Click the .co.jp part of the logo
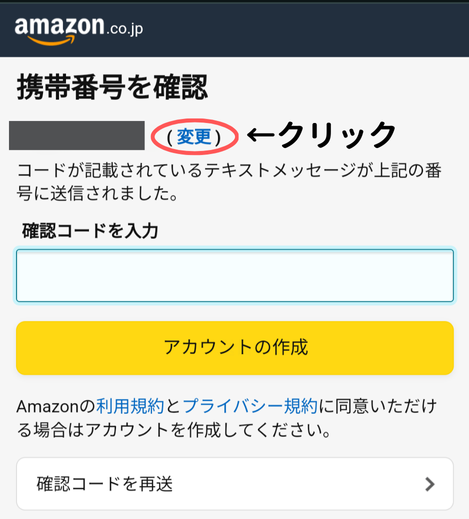 coord(125,29)
